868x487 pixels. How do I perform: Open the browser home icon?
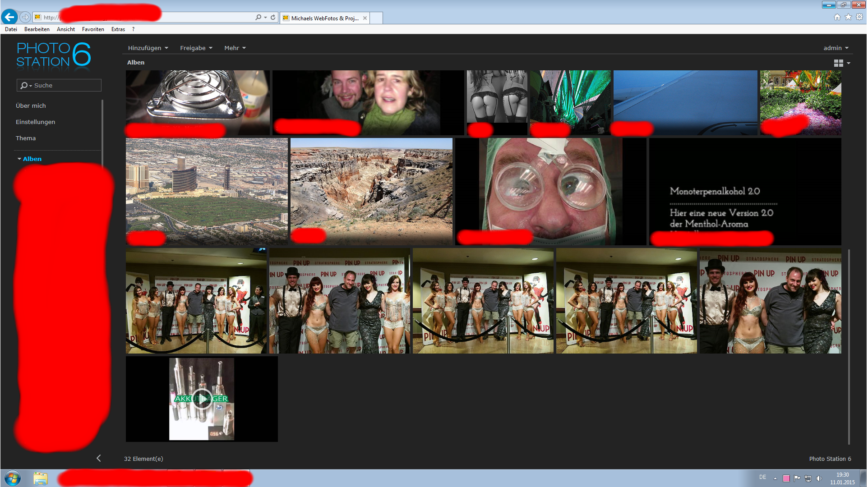837,17
